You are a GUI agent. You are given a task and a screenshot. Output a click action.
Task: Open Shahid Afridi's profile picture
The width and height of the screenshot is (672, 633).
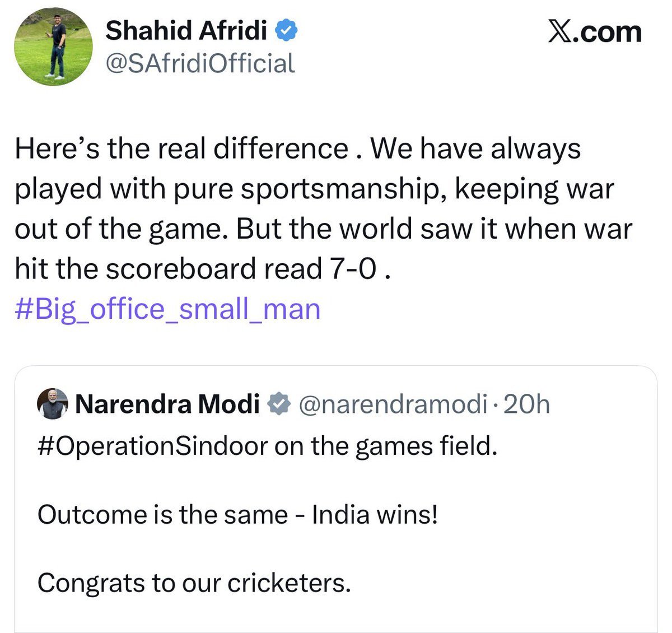click(x=53, y=47)
